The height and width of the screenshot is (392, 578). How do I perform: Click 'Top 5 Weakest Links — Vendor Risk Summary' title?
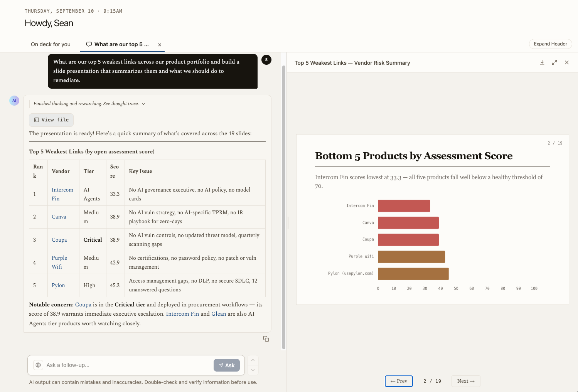[352, 63]
